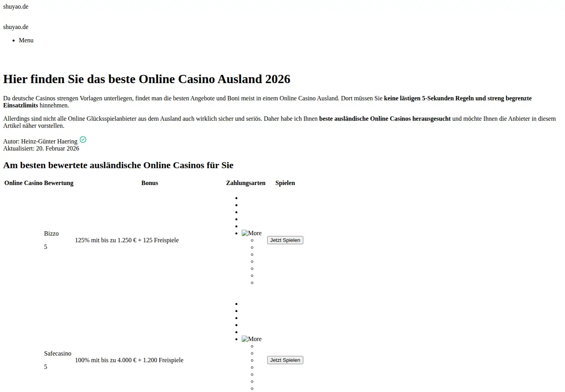Click the top shuyao.de site title
565x392 pixels.
tap(16, 7)
